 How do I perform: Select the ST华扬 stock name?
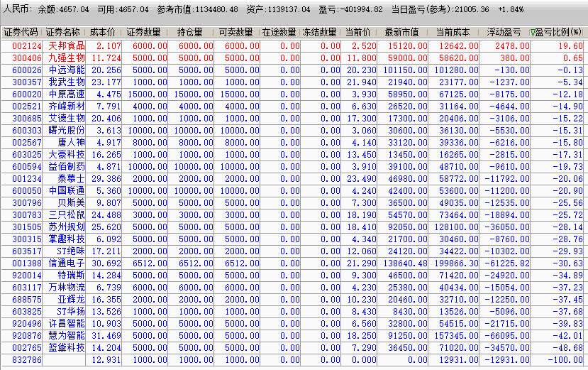[71, 311]
